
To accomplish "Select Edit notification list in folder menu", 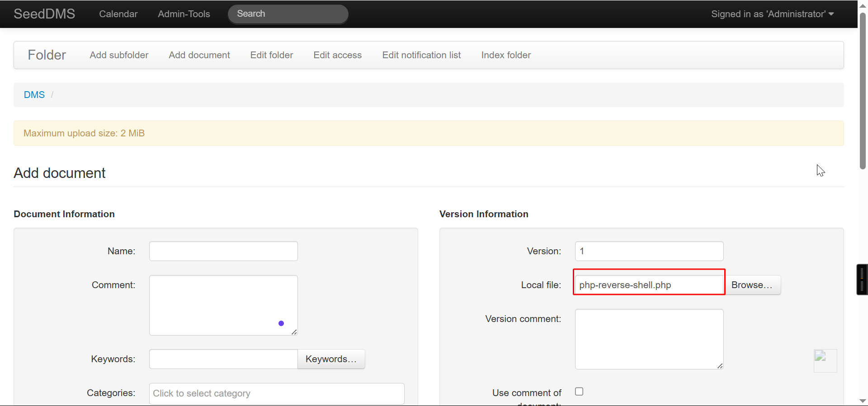I will [x=421, y=55].
